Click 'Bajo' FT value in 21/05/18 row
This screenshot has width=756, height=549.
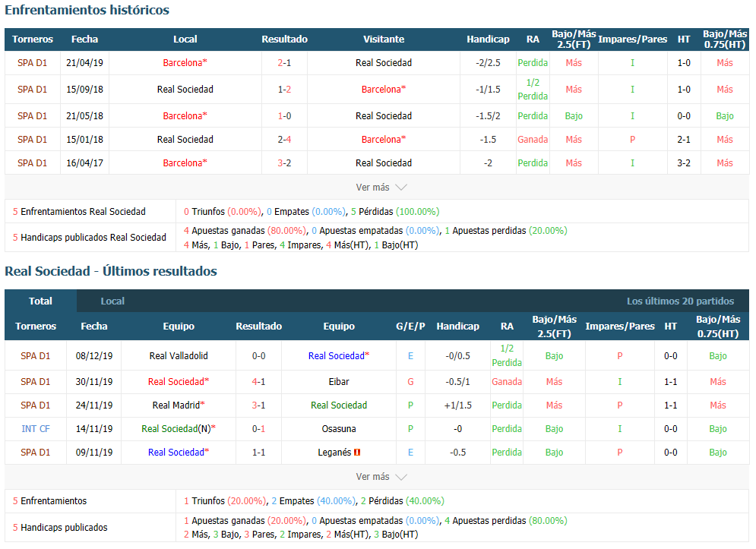point(574,116)
